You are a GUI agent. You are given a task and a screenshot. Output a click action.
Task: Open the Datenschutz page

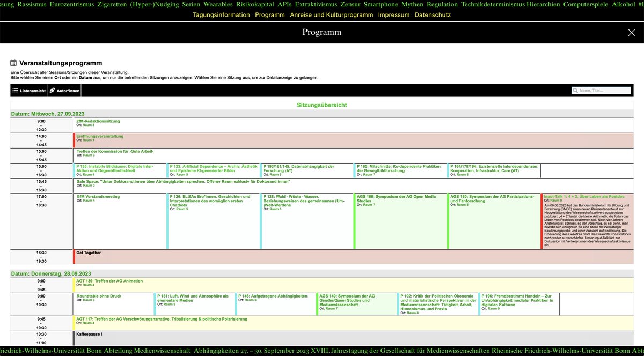tap(433, 14)
